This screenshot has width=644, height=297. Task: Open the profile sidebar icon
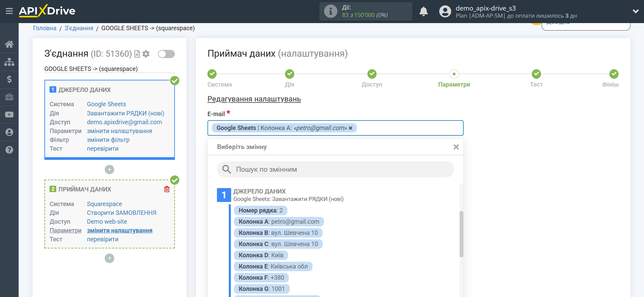tap(9, 132)
